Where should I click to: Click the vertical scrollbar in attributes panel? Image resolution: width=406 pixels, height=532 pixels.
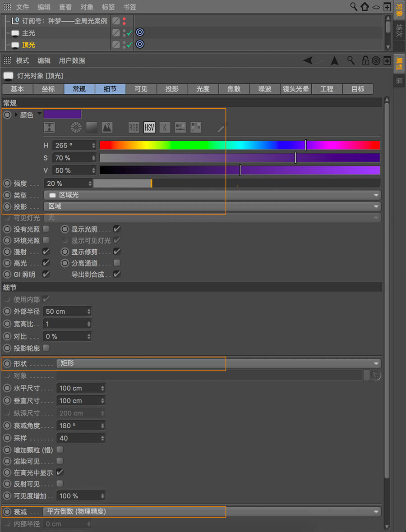387,271
